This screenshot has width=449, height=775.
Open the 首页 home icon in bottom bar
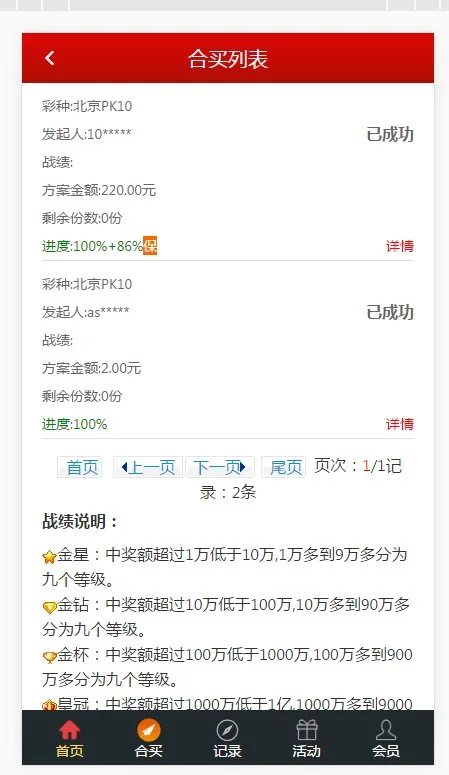[69, 730]
